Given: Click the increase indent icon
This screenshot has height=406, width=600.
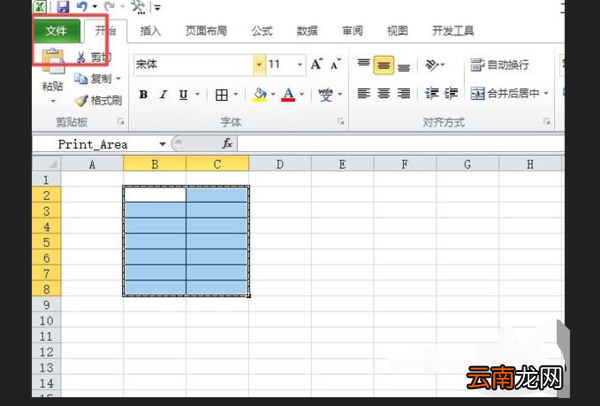Looking at the screenshot, I should (451, 93).
